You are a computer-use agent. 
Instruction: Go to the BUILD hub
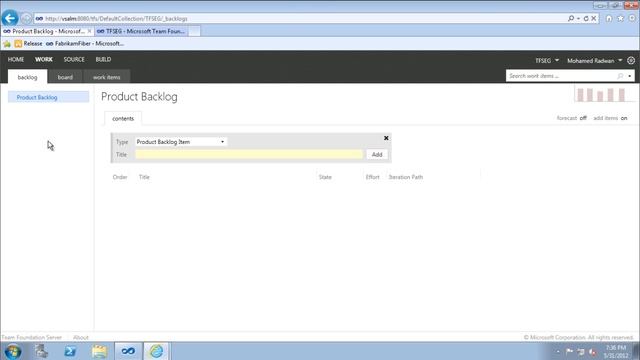click(x=103, y=60)
